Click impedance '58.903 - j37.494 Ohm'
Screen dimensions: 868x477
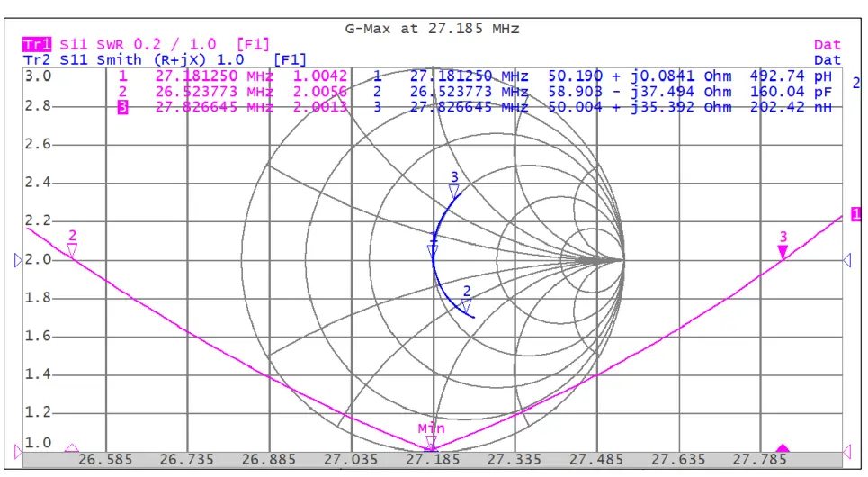click(x=640, y=92)
